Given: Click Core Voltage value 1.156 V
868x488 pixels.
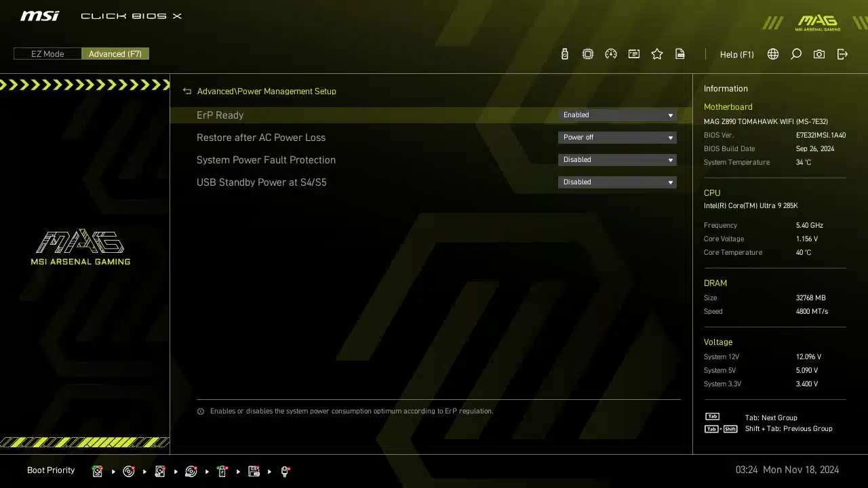Looking at the screenshot, I should 807,239.
